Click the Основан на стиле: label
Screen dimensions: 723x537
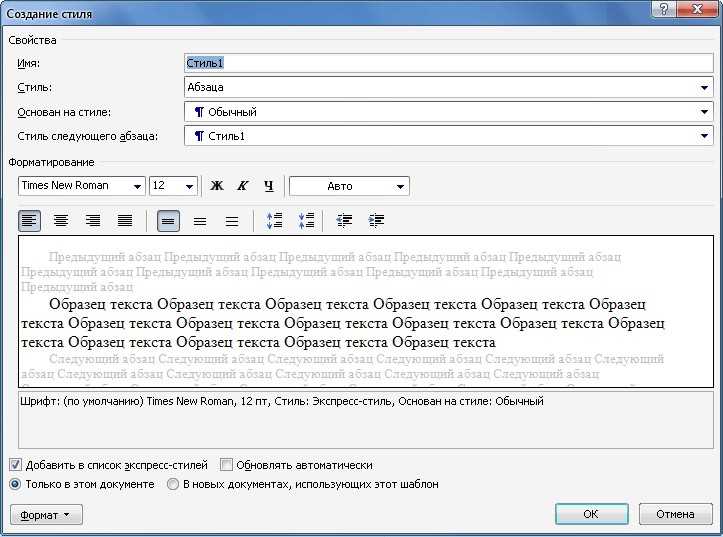[x=64, y=112]
